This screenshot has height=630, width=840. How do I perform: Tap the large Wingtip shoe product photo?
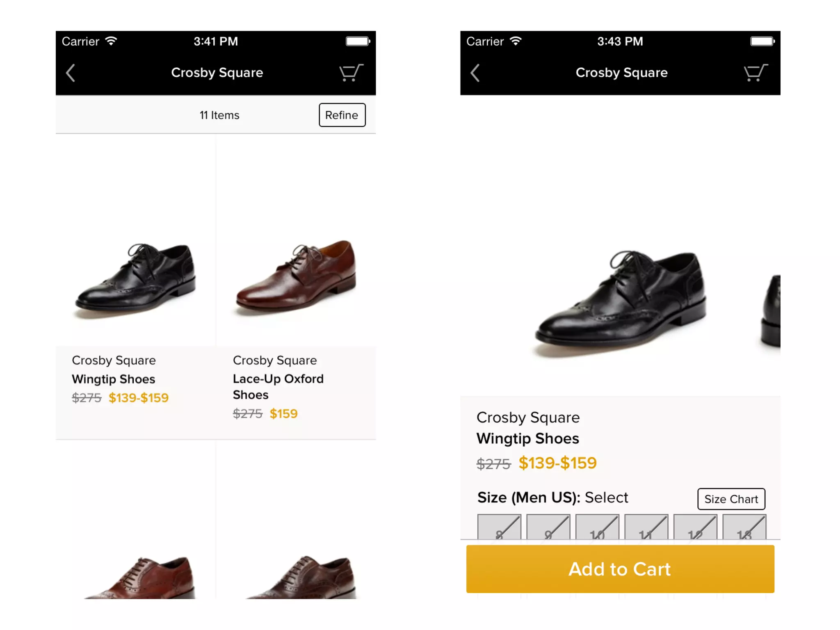[x=620, y=301]
